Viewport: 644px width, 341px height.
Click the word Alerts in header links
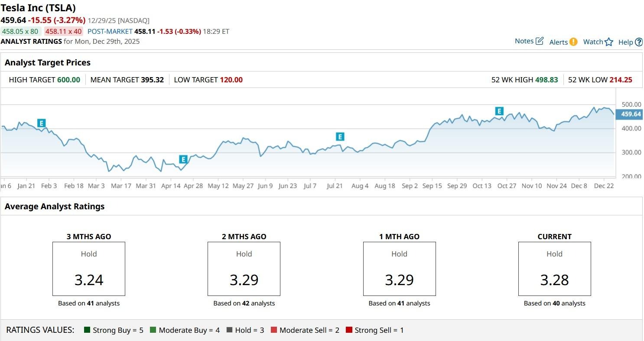pyautogui.click(x=558, y=42)
